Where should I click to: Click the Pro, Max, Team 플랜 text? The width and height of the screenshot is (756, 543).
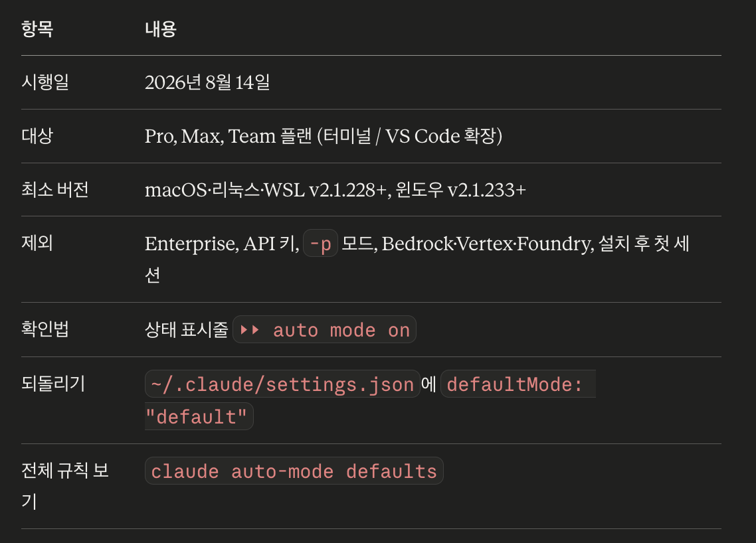(x=228, y=136)
